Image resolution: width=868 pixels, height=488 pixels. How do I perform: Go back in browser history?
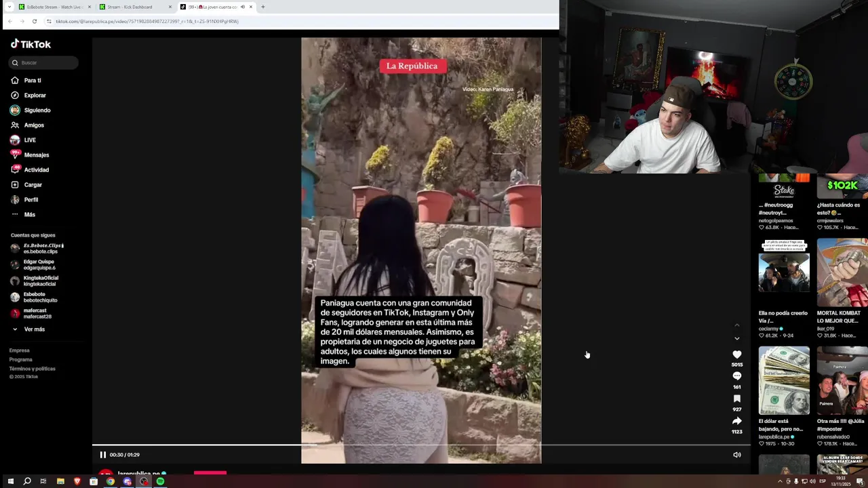[x=9, y=21]
